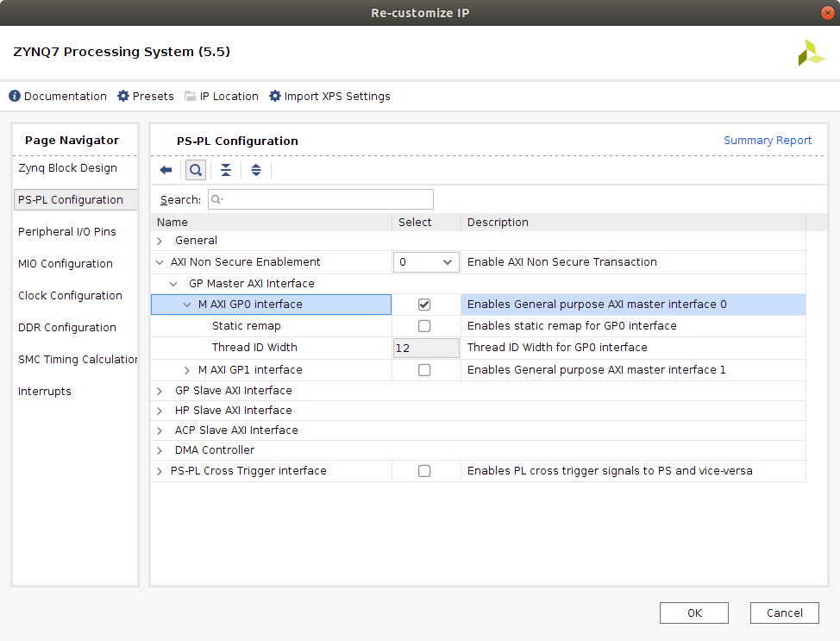Open the MIO Configuration page
The image size is (840, 641).
pyautogui.click(x=66, y=264)
